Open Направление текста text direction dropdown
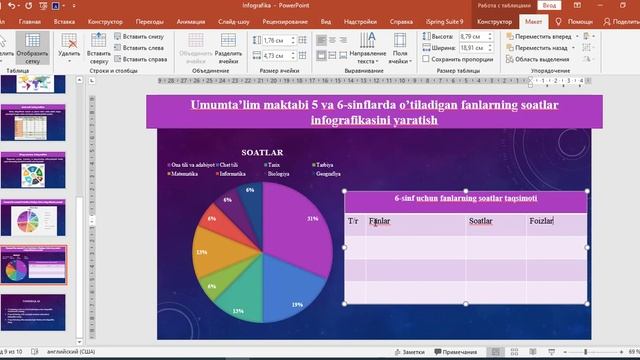This screenshot has width=640, height=360. pos(368,48)
